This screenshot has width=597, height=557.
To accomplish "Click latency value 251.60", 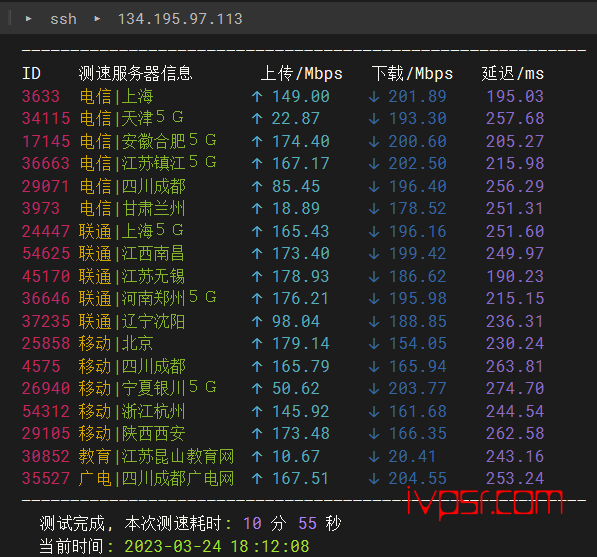I will click(x=515, y=231).
